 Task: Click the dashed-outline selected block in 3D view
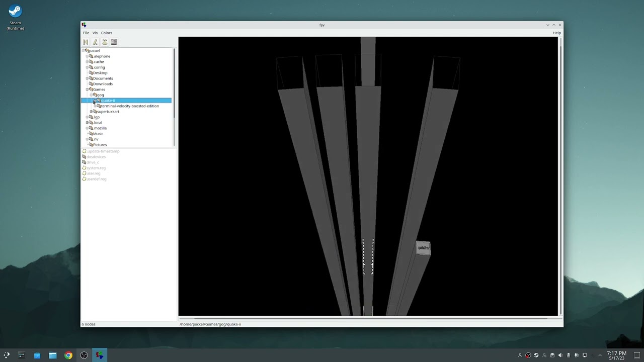[368, 256]
